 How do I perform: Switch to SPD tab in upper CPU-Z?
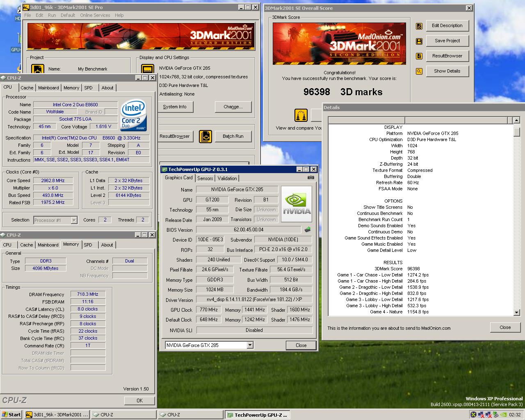point(88,88)
